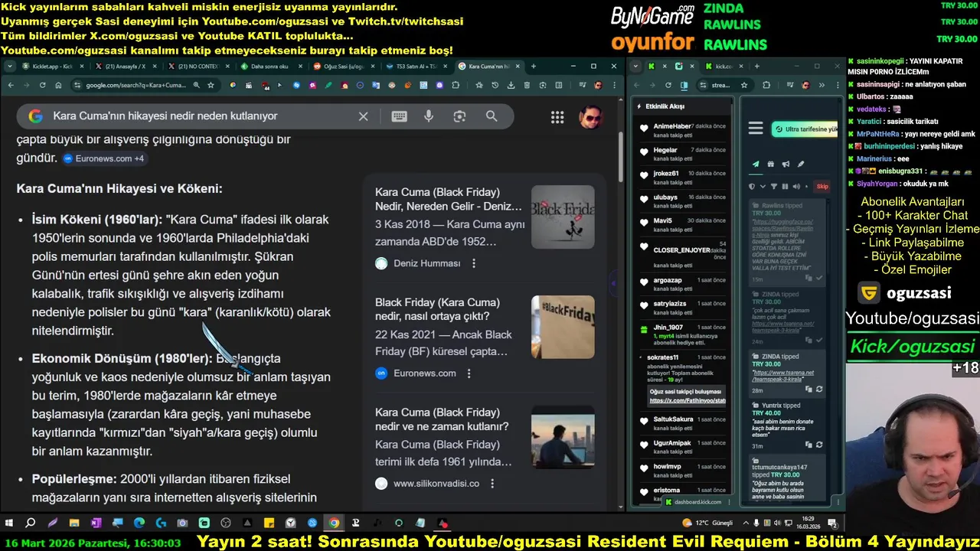Pause the alert queue
980x551 pixels.
tap(785, 186)
